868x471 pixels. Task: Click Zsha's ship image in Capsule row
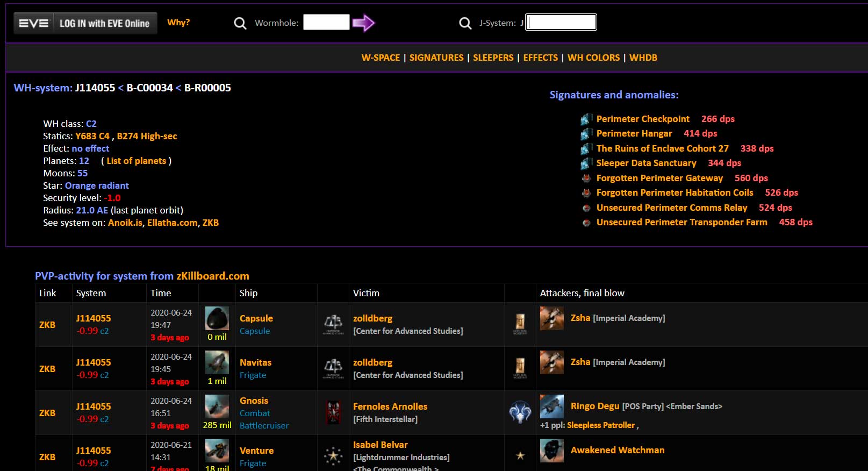point(552,318)
